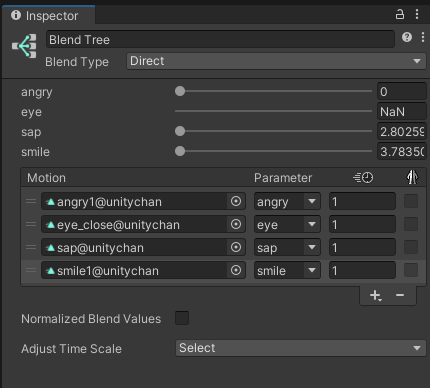Screen dimensions: 430x388
Task: Grab the angry1@unitychan row reorder handle
Action: [x=31, y=201]
